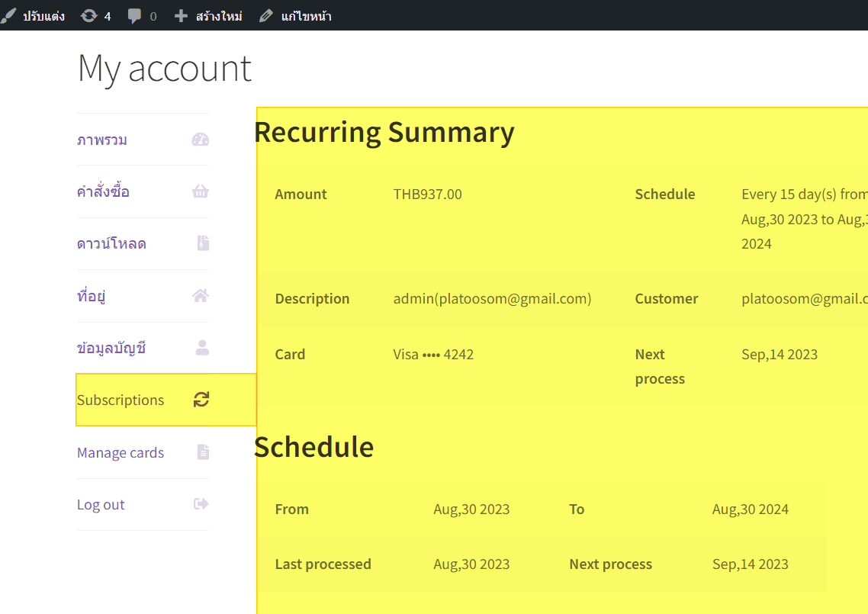Click the sign-out icon beside Log out

tap(201, 504)
